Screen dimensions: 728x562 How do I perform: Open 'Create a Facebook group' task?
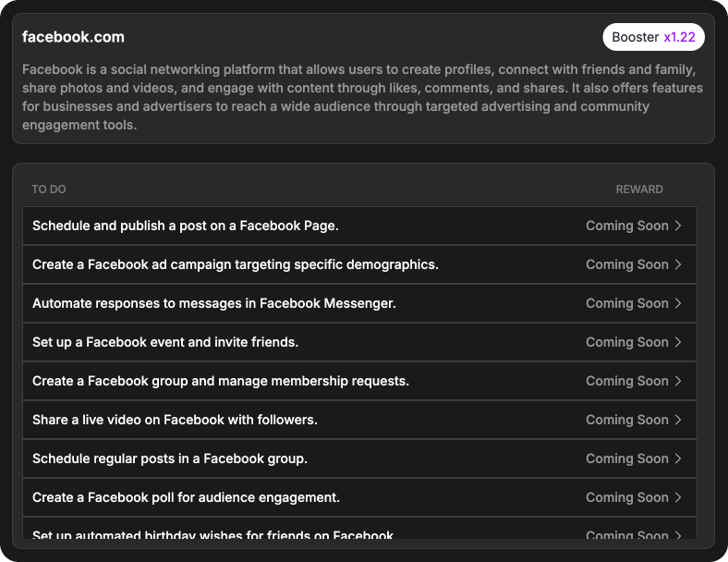tap(359, 381)
